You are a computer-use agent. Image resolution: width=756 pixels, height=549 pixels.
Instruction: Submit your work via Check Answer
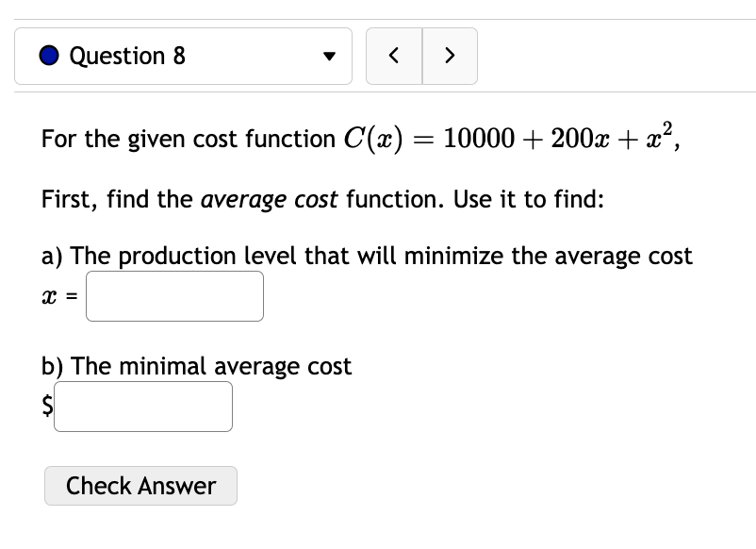click(x=140, y=486)
